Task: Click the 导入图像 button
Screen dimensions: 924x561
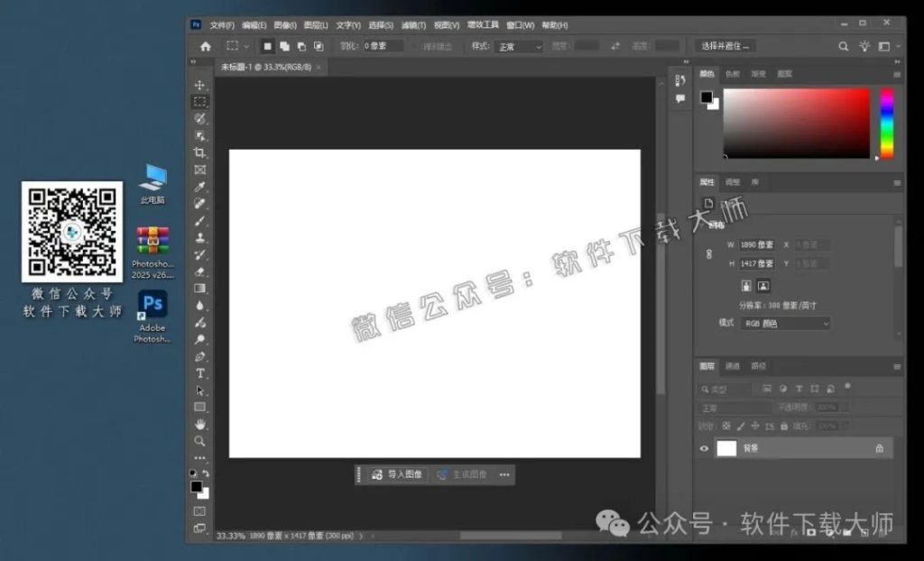Action: coord(397,474)
